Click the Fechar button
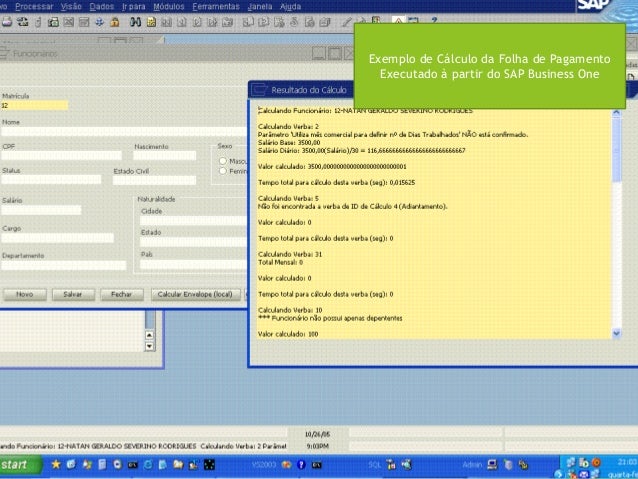 [x=122, y=294]
